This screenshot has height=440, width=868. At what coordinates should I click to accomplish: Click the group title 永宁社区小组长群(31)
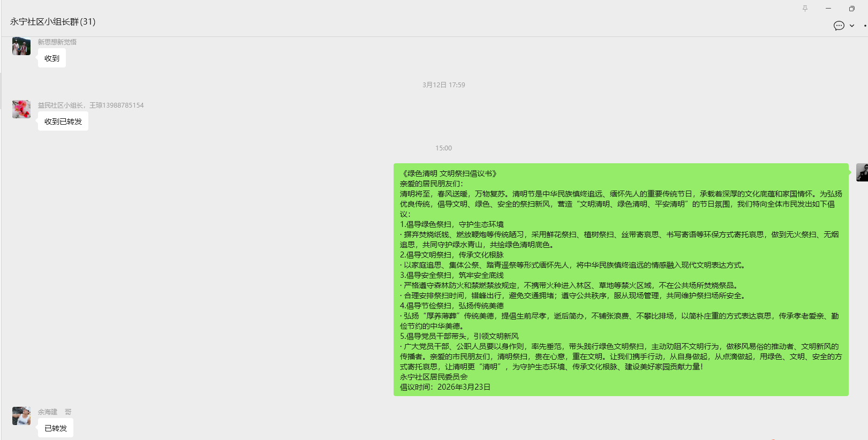[52, 22]
